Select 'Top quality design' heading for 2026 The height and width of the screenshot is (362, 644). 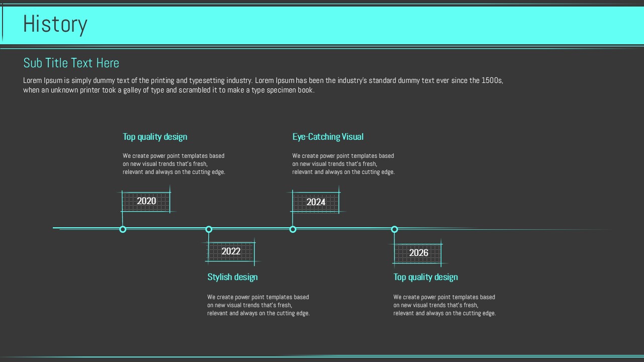tap(426, 277)
